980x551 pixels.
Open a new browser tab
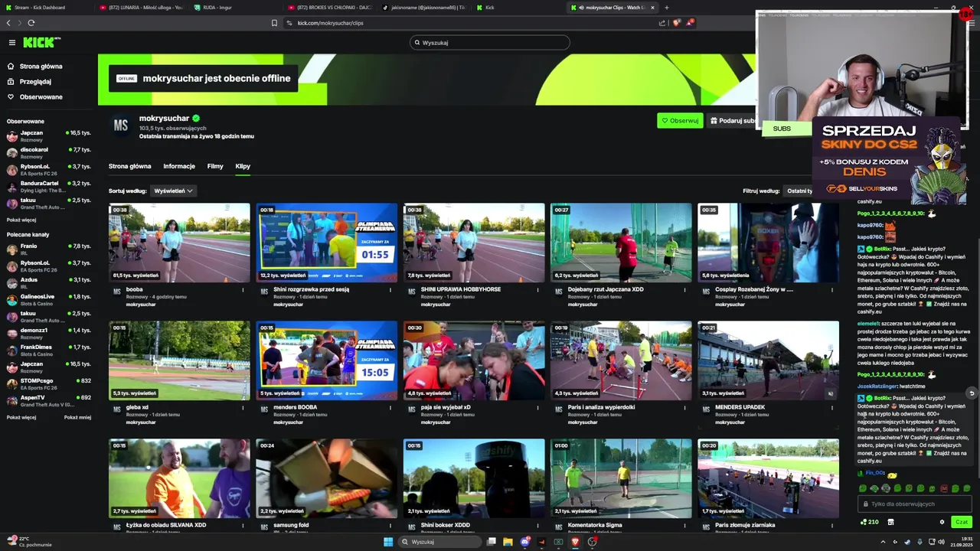coord(666,8)
